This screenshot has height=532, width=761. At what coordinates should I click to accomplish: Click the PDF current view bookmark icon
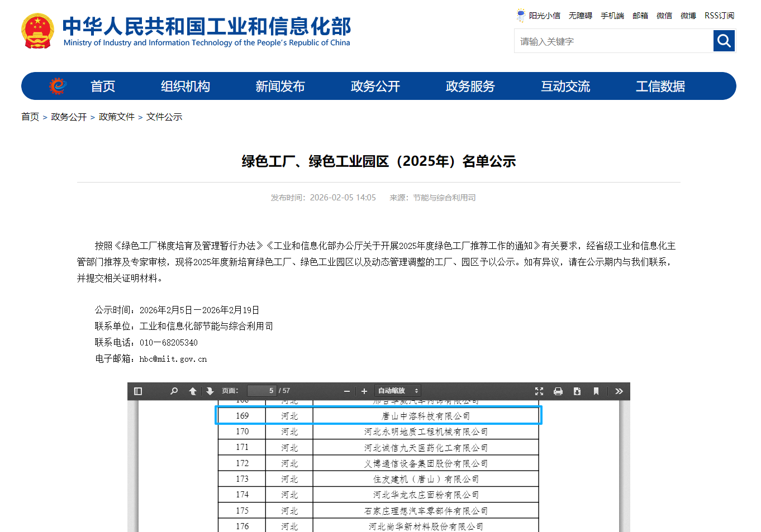[x=596, y=391]
